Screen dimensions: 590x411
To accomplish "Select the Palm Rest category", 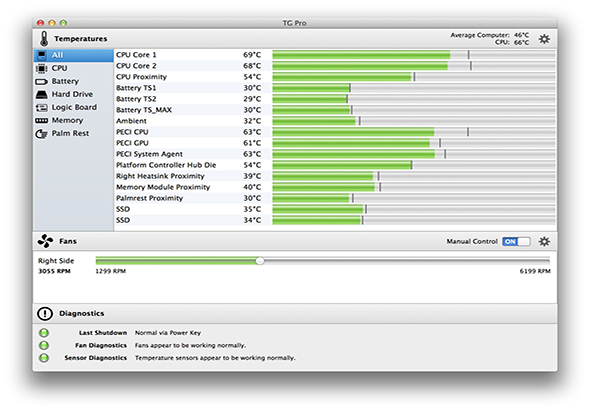I will click(74, 134).
